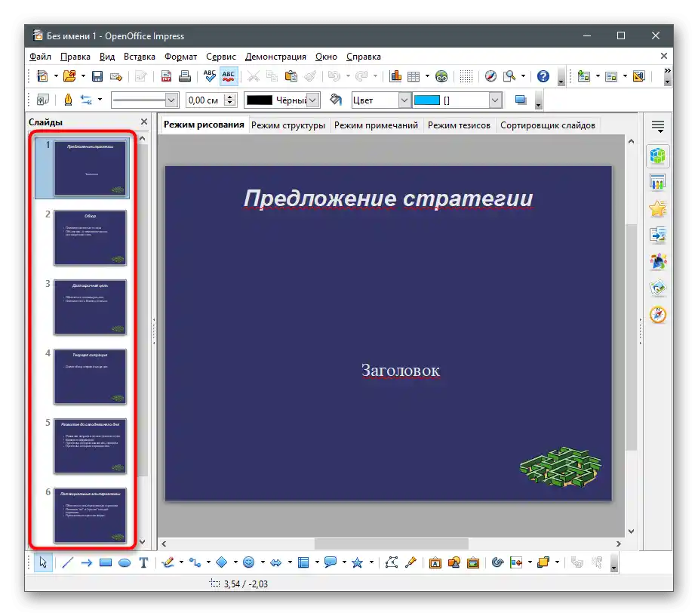Choose the Text tool

pos(143,562)
